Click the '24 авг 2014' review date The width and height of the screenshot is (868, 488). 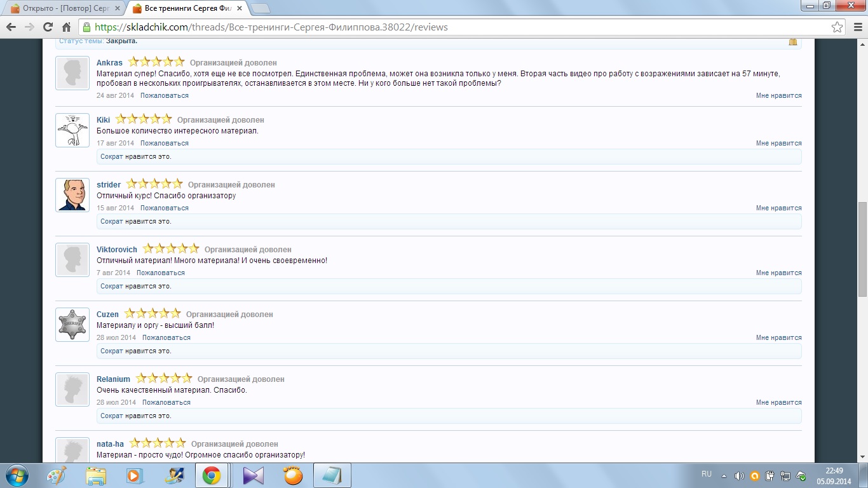click(x=116, y=95)
